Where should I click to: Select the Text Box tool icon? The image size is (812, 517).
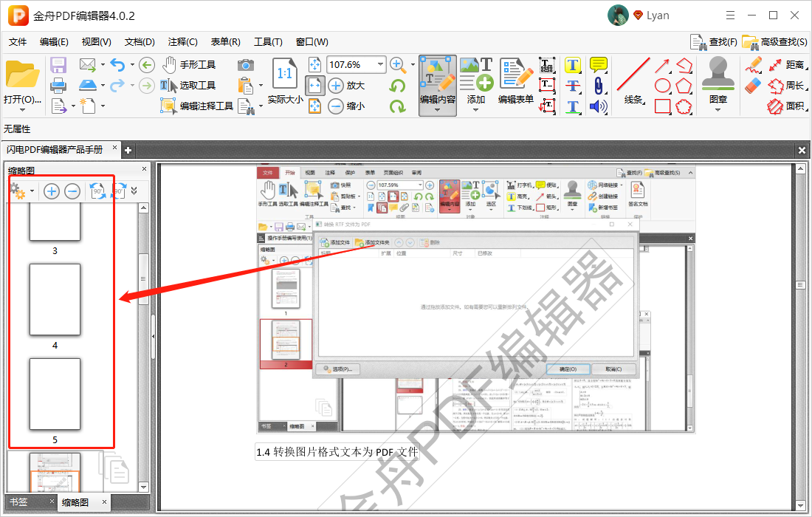pyautogui.click(x=547, y=86)
